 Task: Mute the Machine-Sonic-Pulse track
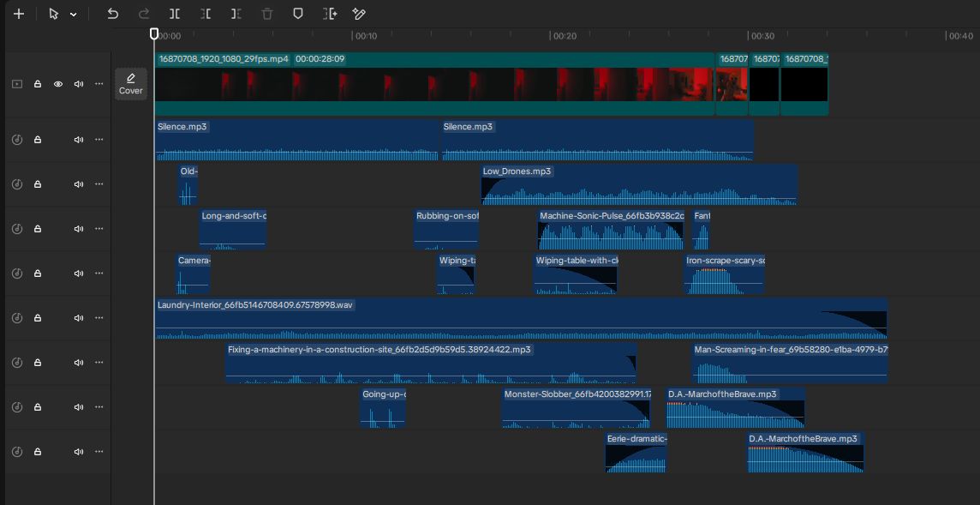coord(79,228)
